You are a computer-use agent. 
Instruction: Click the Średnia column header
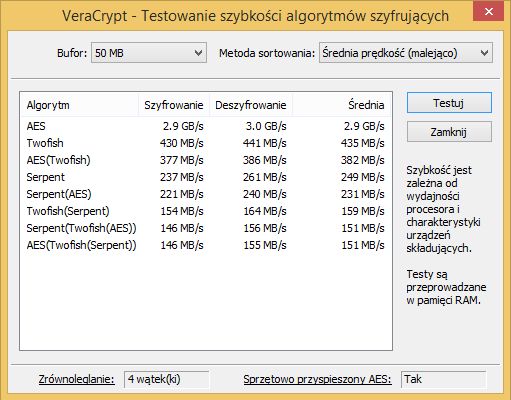(x=341, y=105)
